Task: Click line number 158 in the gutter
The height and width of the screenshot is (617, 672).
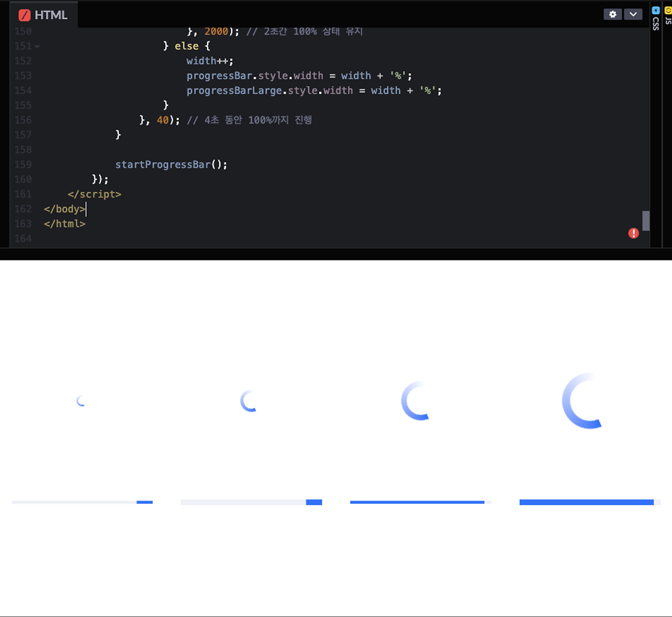Action: tap(23, 150)
